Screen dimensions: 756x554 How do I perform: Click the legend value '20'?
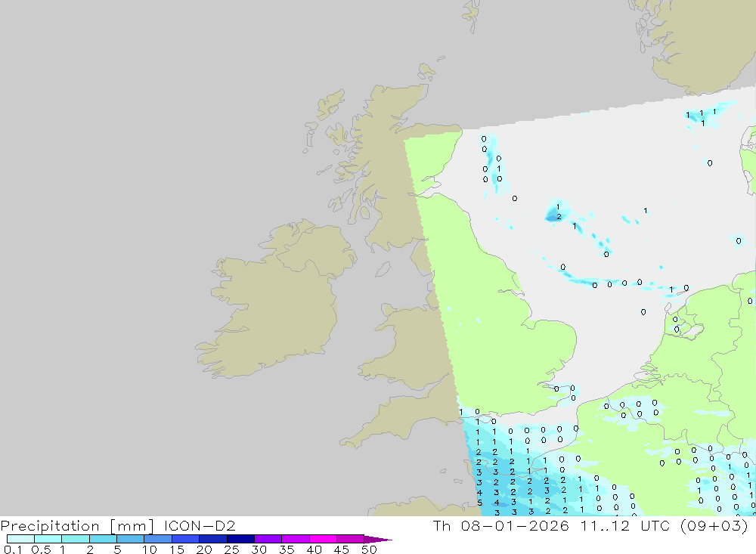tap(204, 549)
